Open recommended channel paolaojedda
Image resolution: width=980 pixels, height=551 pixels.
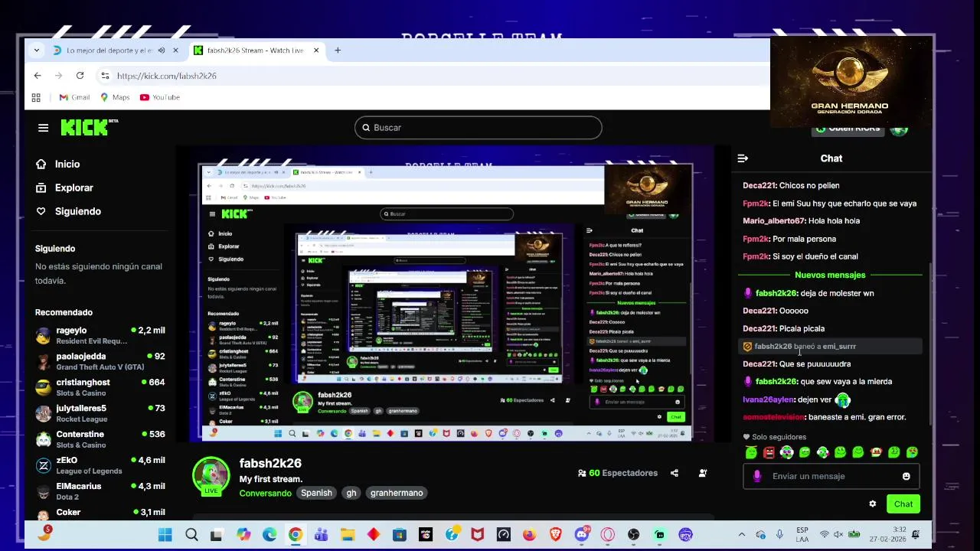(100, 361)
